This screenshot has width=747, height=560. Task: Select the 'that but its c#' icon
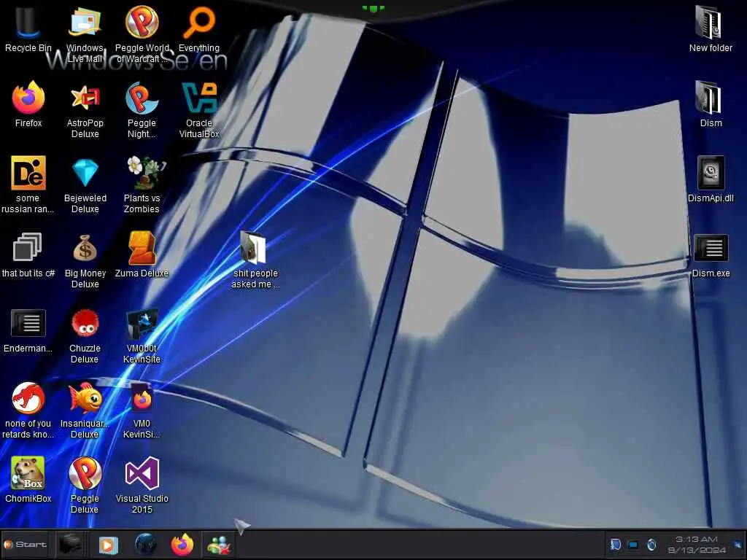27,247
